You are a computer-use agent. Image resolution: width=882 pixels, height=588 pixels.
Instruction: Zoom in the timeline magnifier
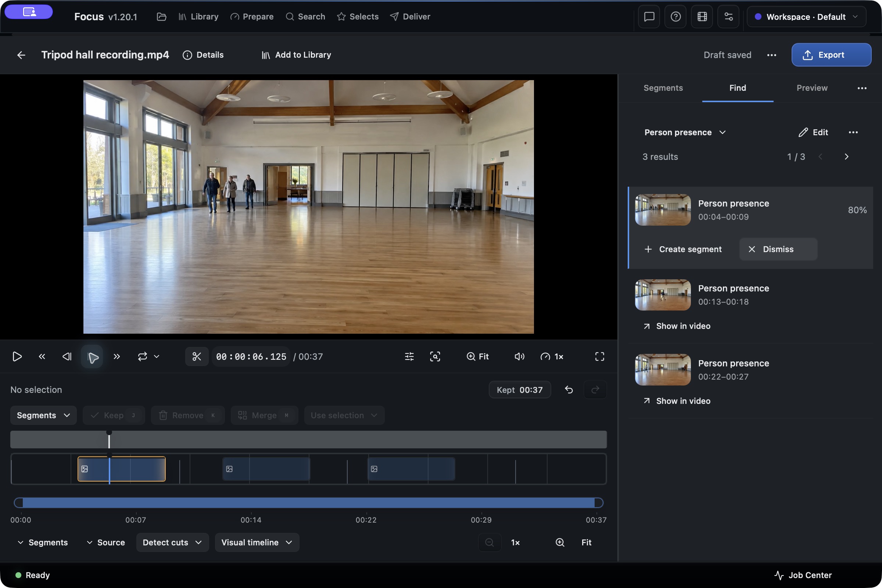(560, 542)
